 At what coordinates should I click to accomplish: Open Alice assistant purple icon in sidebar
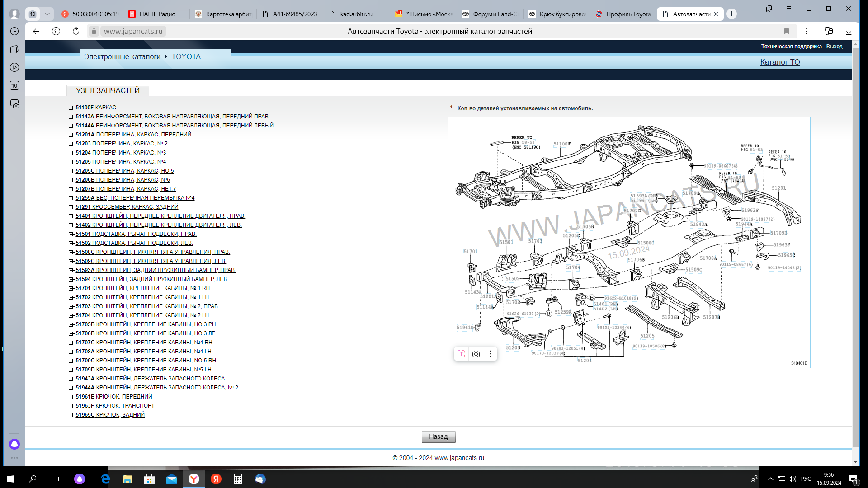[14, 444]
